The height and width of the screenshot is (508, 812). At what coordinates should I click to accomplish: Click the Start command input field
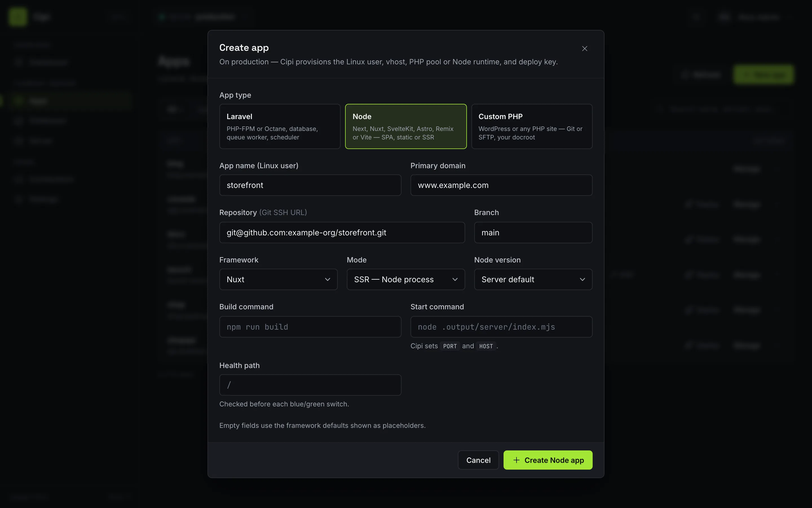tap(501, 327)
